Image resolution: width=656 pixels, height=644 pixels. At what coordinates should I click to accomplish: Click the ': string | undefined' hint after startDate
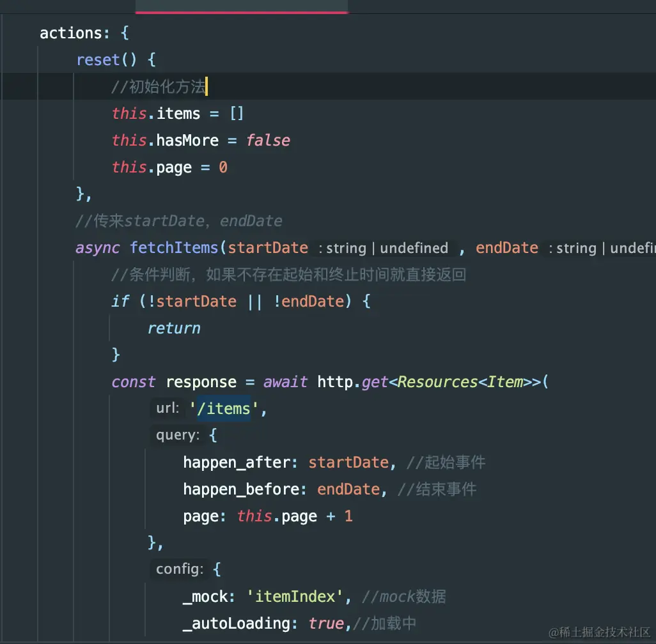pos(383,249)
